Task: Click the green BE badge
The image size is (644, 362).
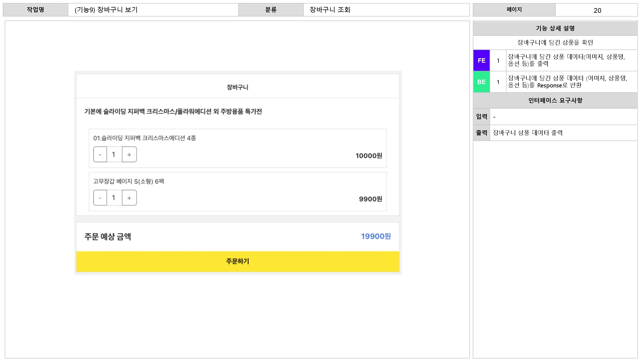Action: coord(481,82)
